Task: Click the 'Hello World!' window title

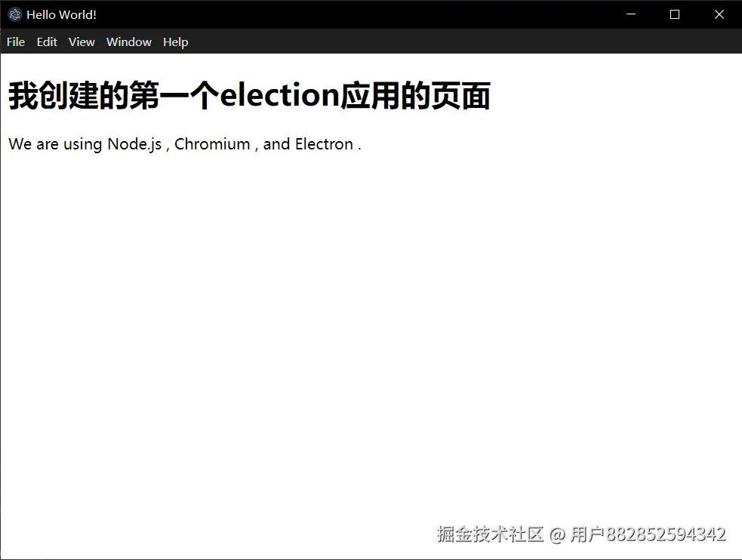Action: pyautogui.click(x=61, y=14)
